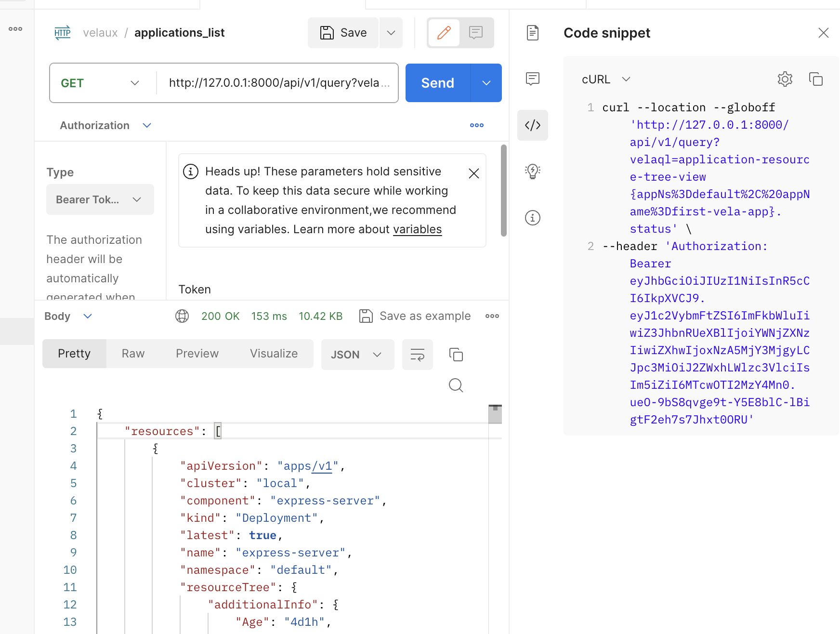Copy the response body
The height and width of the screenshot is (634, 840).
[456, 355]
